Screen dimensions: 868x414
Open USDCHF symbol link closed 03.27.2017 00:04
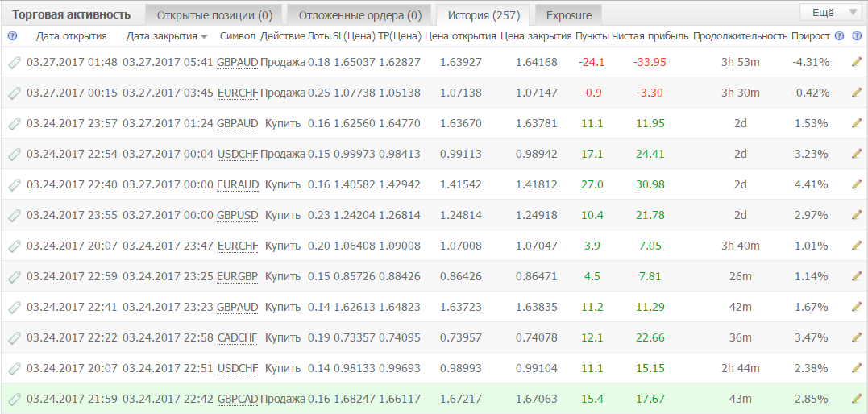coord(238,154)
